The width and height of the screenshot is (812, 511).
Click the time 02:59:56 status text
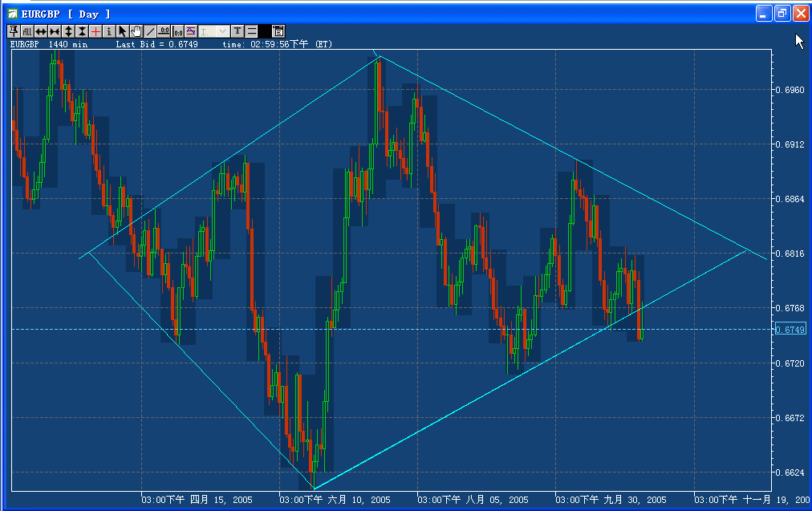[277, 45]
